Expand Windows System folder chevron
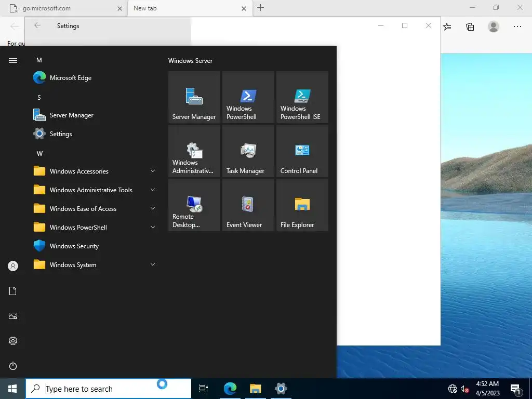 pos(153,264)
